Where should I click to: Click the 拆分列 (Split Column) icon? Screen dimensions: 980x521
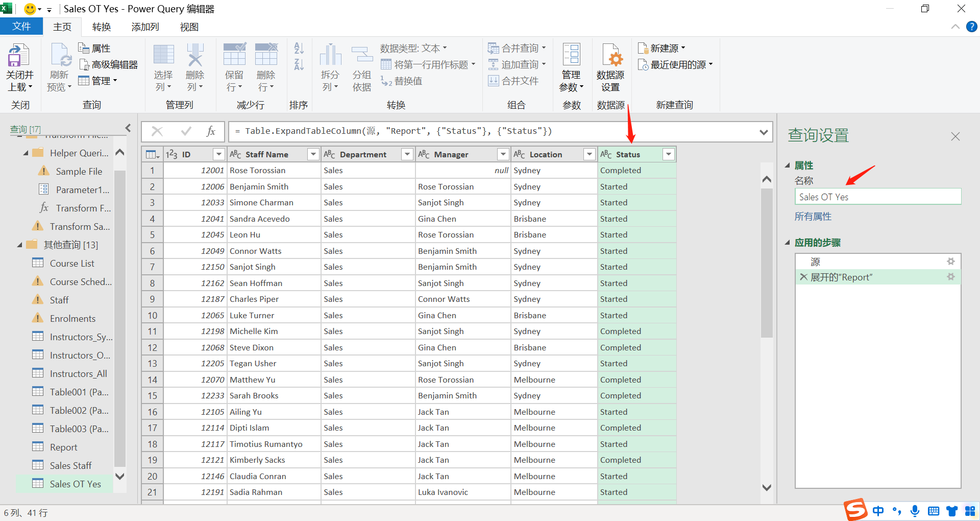330,66
